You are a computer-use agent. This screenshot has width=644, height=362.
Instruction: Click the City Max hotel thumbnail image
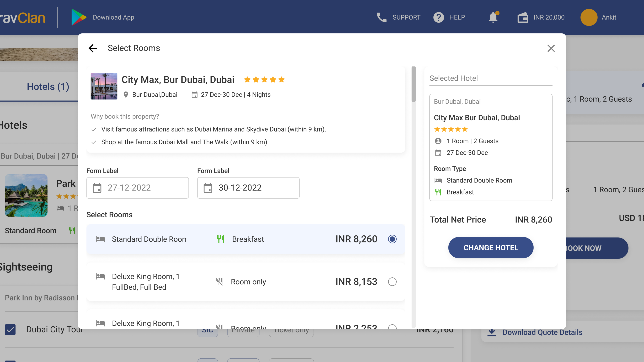click(104, 86)
